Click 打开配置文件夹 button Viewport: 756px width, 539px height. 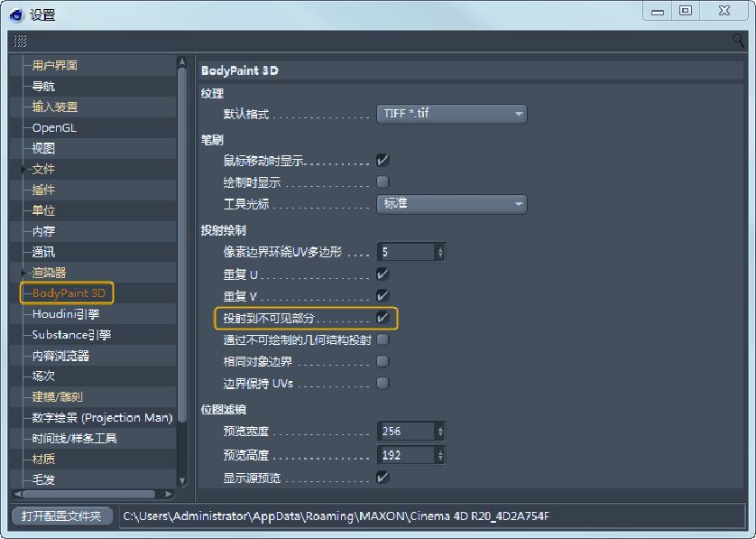[x=61, y=516]
